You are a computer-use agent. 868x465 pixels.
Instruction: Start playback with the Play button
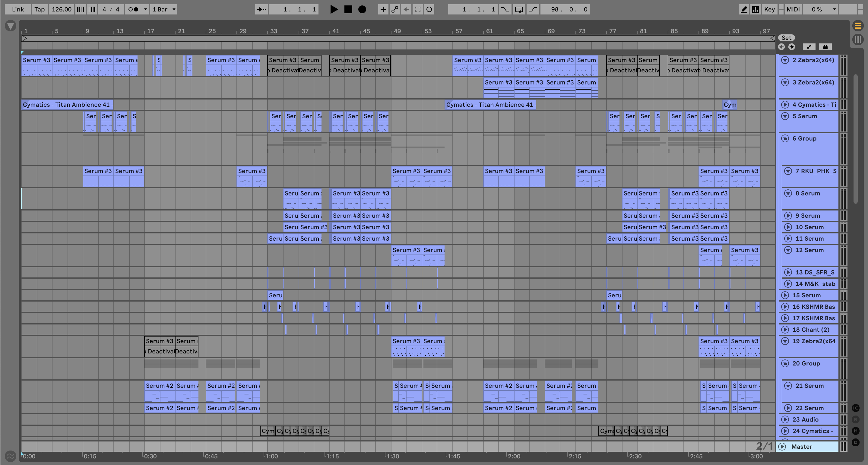click(334, 9)
